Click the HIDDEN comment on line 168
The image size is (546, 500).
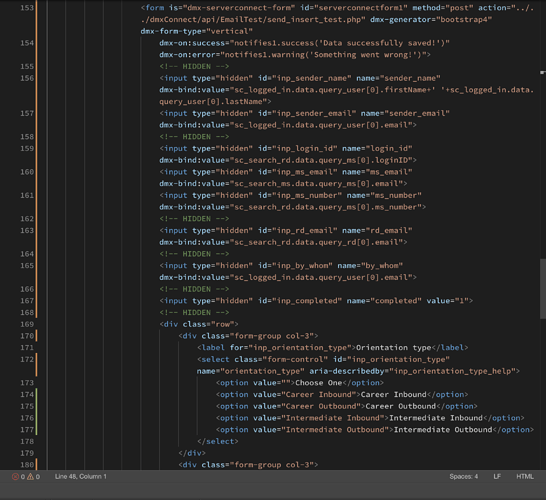(x=194, y=313)
